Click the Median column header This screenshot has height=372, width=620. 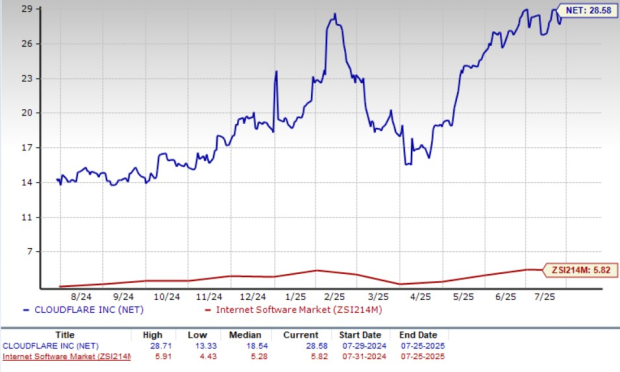point(245,335)
